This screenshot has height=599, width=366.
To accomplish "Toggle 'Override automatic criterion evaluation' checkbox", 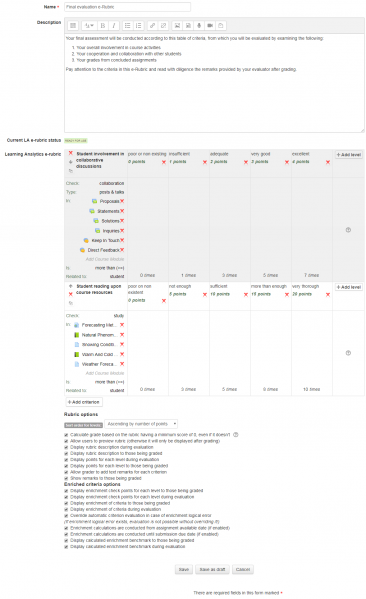I will click(66, 515).
